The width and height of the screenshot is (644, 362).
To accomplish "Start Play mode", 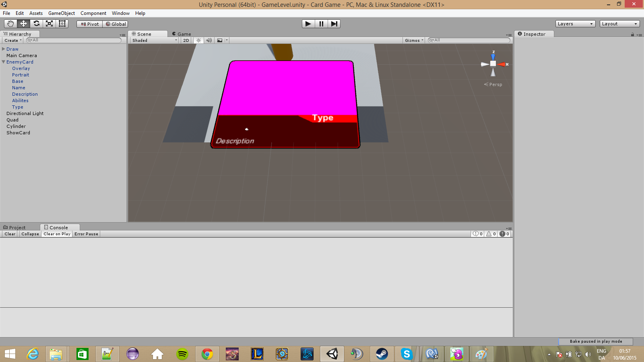I will click(x=308, y=24).
